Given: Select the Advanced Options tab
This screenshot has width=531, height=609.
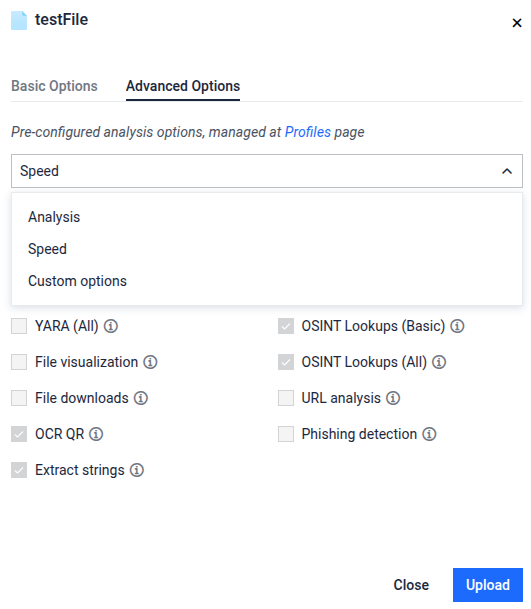Looking at the screenshot, I should (x=183, y=86).
